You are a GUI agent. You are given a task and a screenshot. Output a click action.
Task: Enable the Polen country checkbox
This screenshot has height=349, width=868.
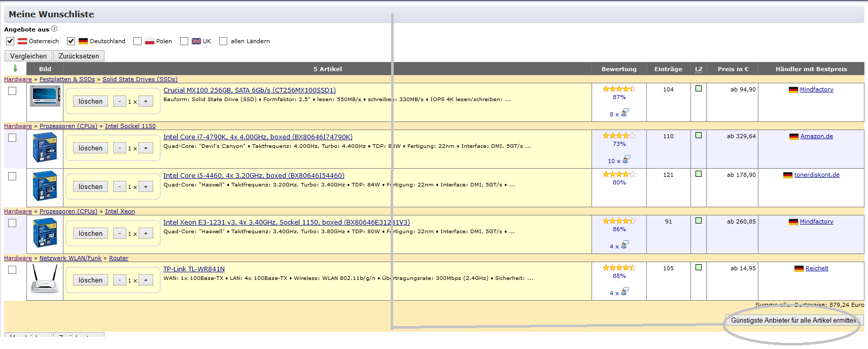point(137,41)
